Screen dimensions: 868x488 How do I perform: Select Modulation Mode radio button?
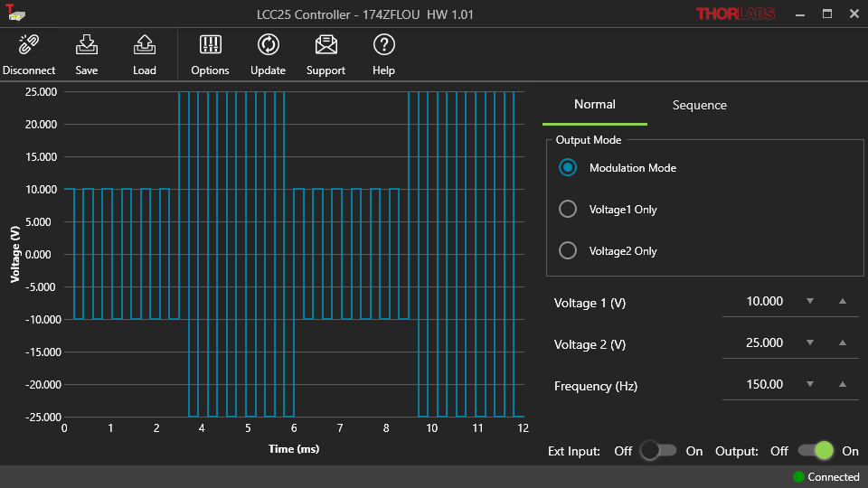pyautogui.click(x=568, y=167)
